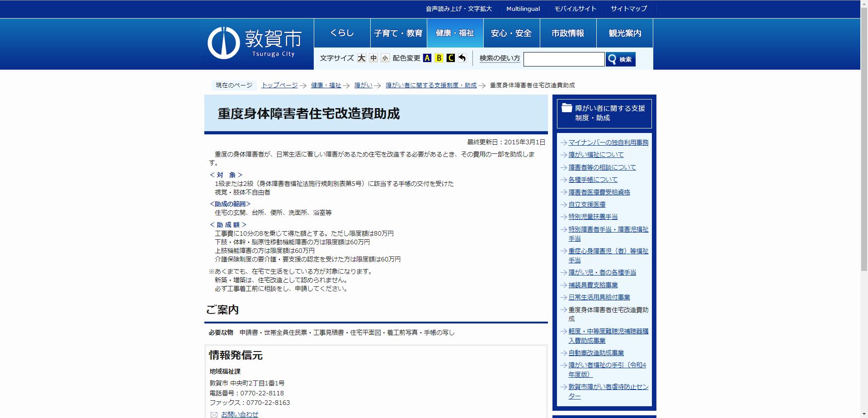This screenshot has height=418, width=868.
Task: Open 障がい児・者の各種手当 sidebar link
Action: pos(602,272)
